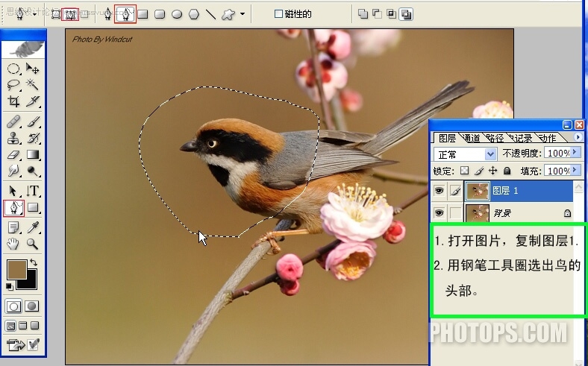
Task: Choose Intersect path areas button
Action: point(391,14)
